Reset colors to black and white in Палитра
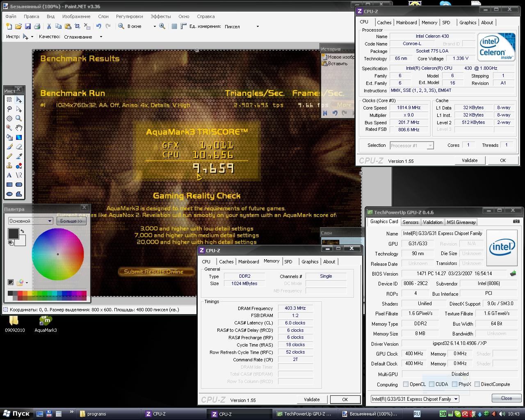Image resolution: width=525 pixels, height=420 pixels. pos(10,243)
